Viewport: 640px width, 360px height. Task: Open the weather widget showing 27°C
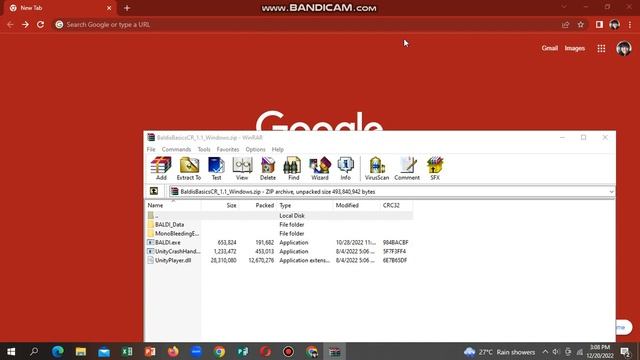499,351
